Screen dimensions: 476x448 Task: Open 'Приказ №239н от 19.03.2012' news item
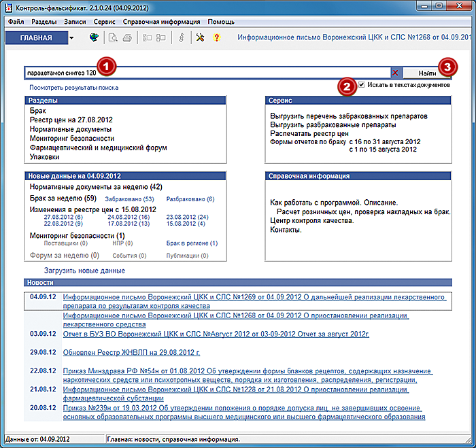[244, 412]
